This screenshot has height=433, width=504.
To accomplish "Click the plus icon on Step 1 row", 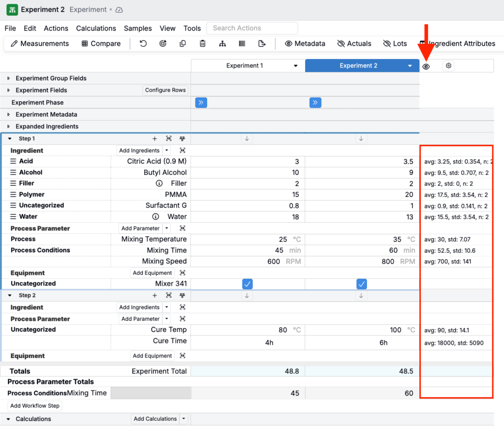I will [155, 139].
